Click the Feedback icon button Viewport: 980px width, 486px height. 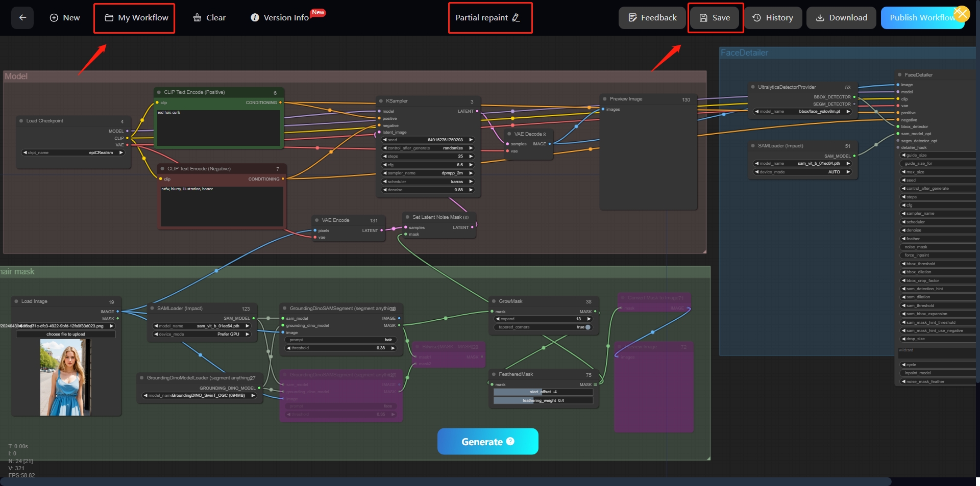pos(631,17)
